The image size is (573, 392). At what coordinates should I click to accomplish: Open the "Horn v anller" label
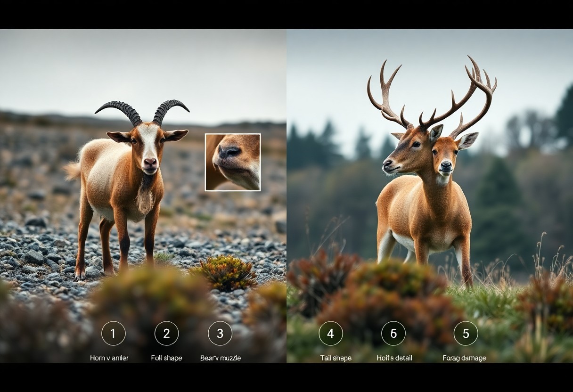point(109,358)
